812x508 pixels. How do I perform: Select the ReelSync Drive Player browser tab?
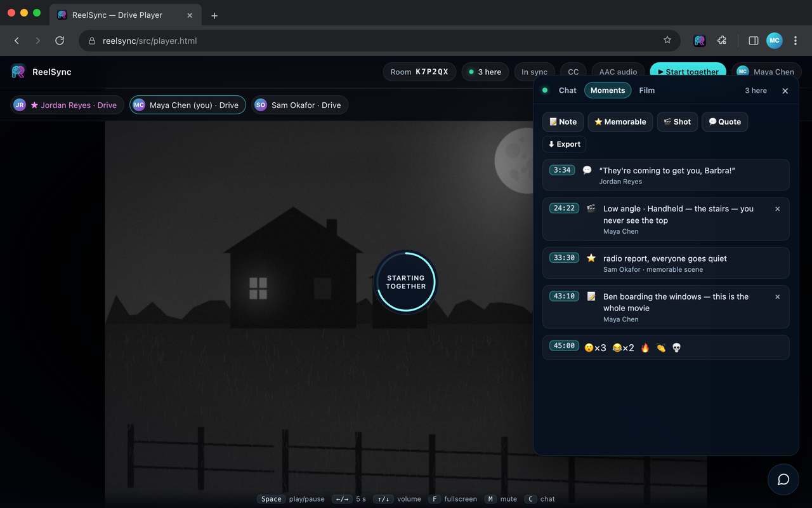(124, 15)
